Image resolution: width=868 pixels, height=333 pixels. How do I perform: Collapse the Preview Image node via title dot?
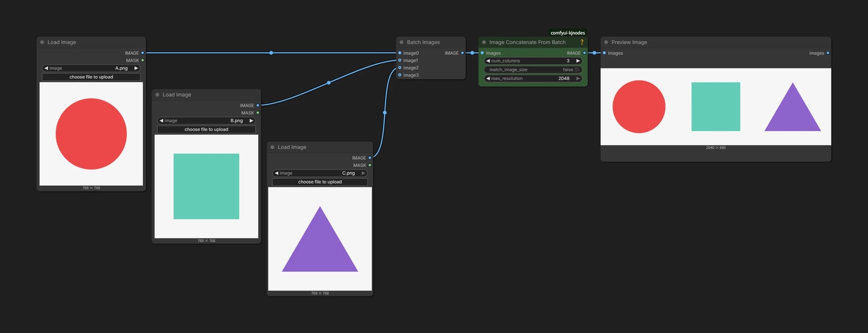coord(606,42)
